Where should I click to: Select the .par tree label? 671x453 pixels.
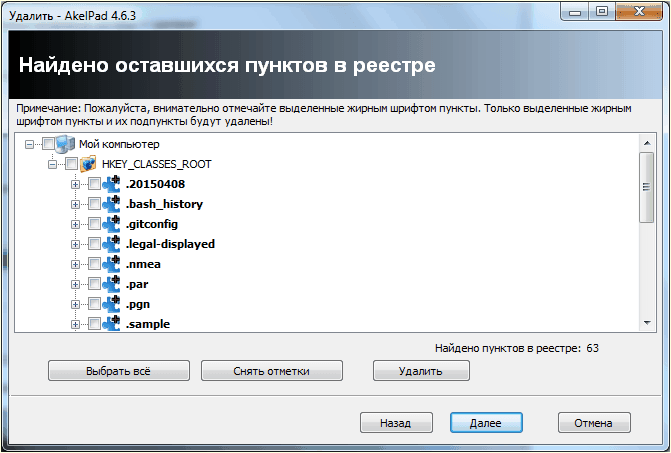point(137,284)
